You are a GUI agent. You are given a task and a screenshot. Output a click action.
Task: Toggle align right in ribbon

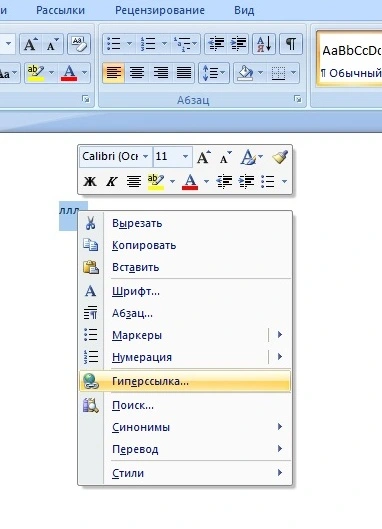coord(160,73)
